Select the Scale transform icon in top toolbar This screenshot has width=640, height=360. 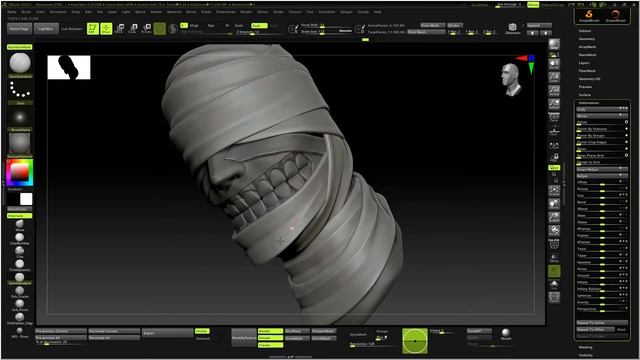133,29
